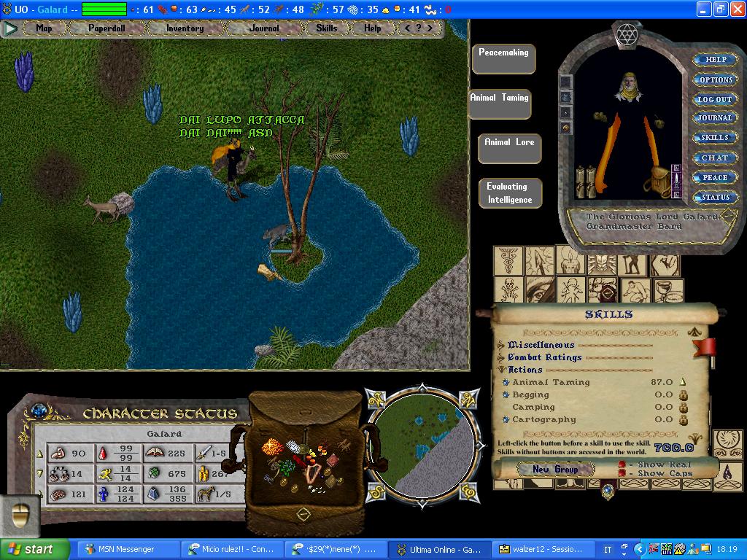Click the OPTIONS button on paperdoll

(716, 79)
